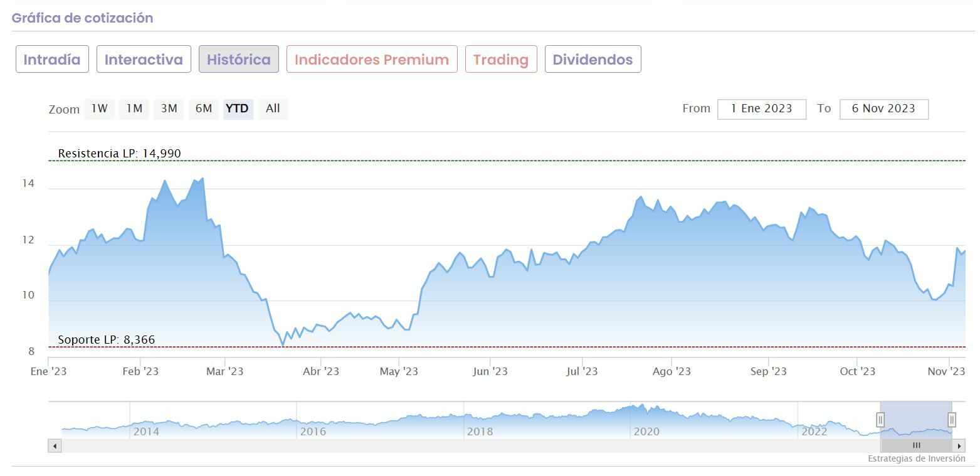Select the YTD zoom option

point(238,108)
